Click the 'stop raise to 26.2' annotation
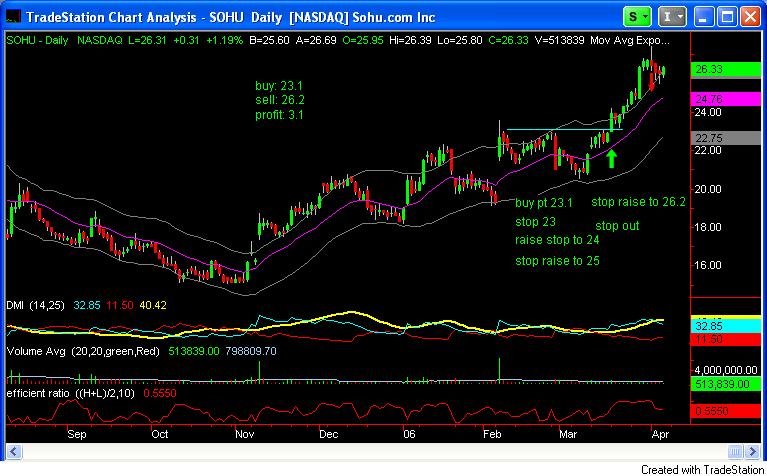Image resolution: width=767 pixels, height=476 pixels. [638, 202]
